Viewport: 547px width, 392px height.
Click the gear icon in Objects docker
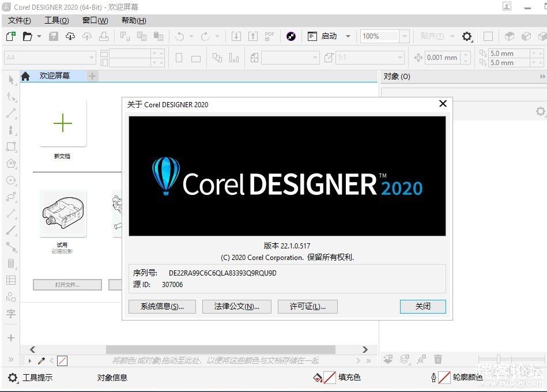pyautogui.click(x=541, y=112)
